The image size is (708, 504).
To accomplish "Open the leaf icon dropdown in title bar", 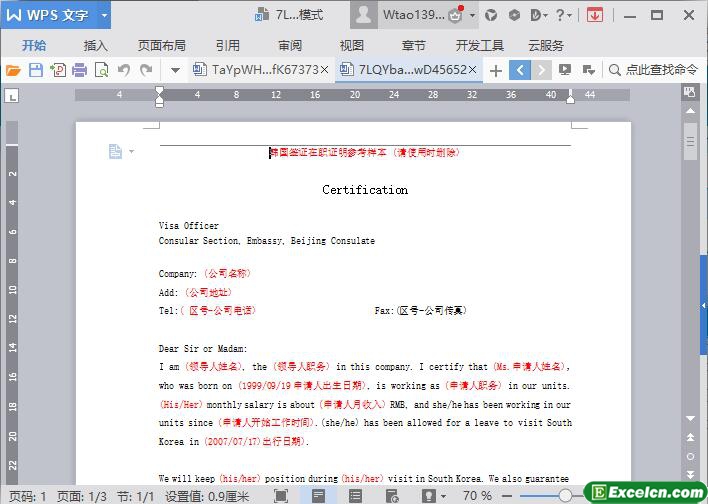I will pos(538,15).
